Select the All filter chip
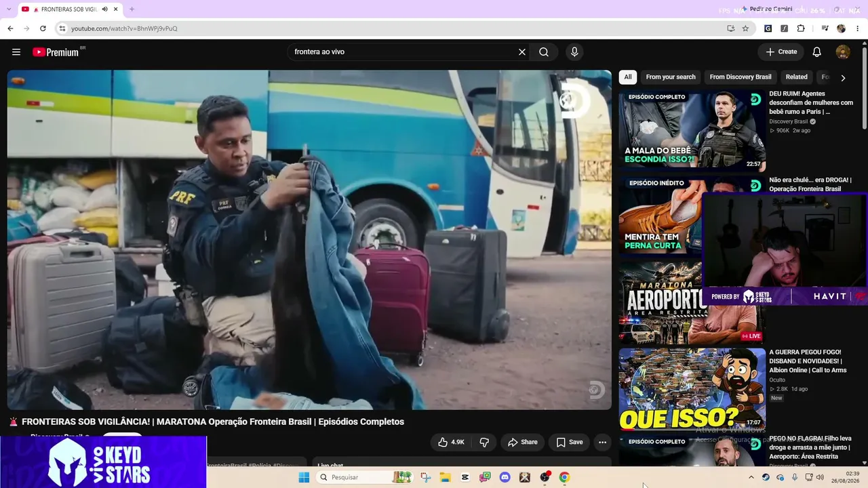The image size is (868, 488). click(x=628, y=77)
